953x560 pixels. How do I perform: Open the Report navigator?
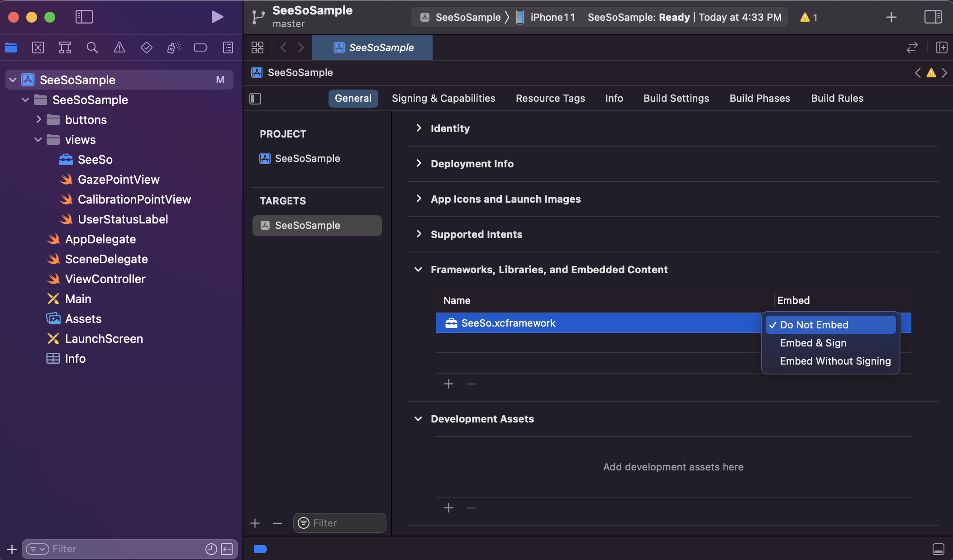(228, 47)
